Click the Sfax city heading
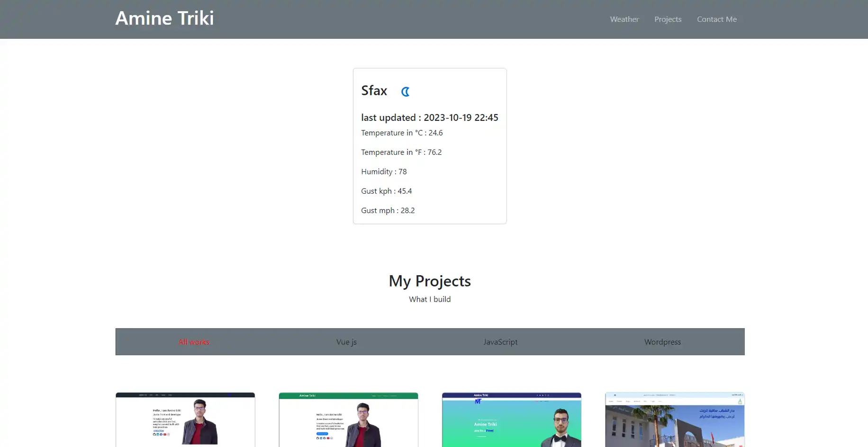The image size is (868, 447). point(374,90)
